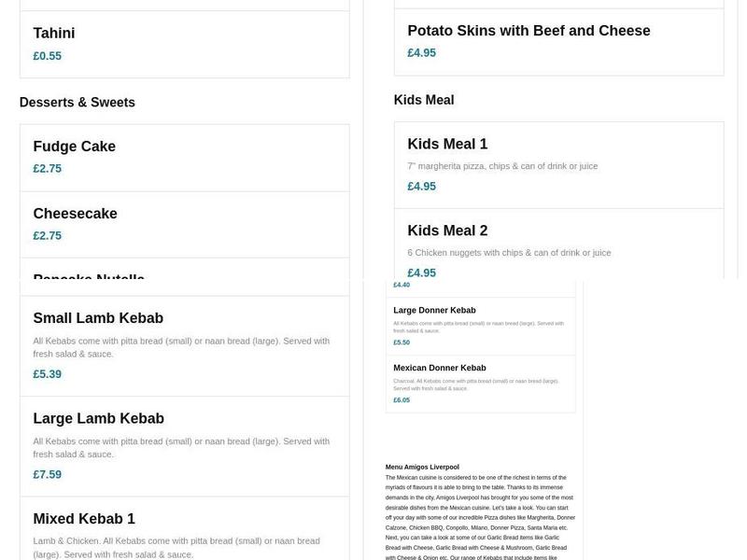The height and width of the screenshot is (560, 747).
Task: Choose the Large Lamb Kebab item
Action: click(98, 419)
